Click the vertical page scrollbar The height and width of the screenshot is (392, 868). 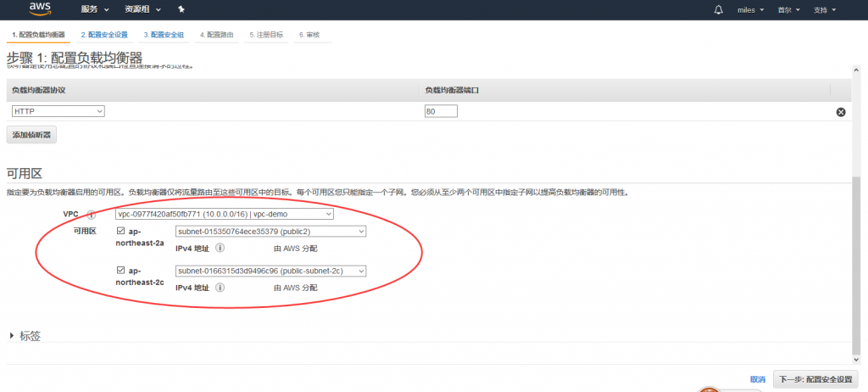coord(857,265)
